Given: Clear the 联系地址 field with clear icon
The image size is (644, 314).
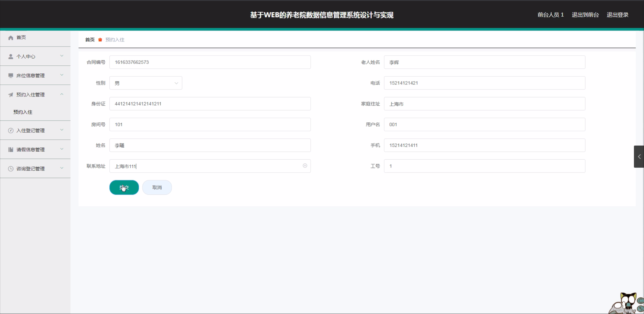Looking at the screenshot, I should click(x=305, y=166).
